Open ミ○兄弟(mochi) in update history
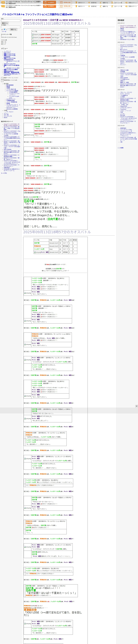Viewport: 138px width, 644px height. pyautogui.click(x=125, y=79)
